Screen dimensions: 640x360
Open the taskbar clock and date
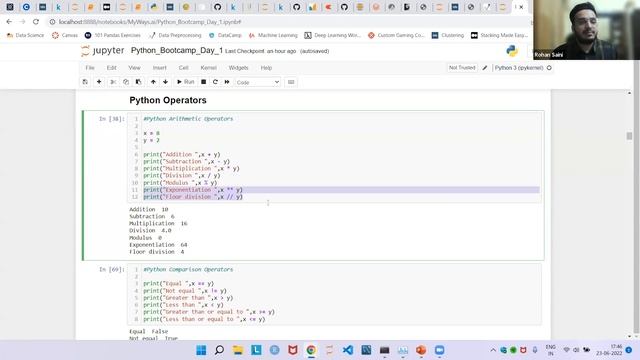click(609, 350)
